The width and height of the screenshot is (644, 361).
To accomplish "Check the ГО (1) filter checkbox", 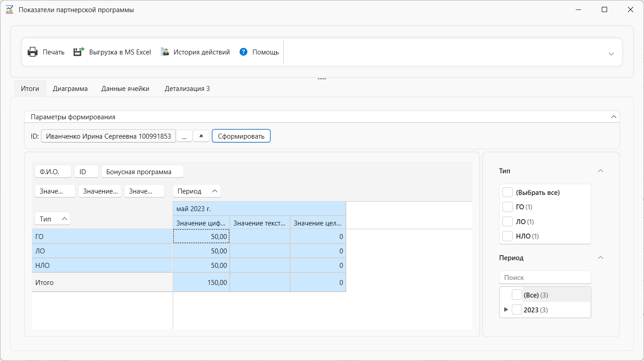I will 507,207.
